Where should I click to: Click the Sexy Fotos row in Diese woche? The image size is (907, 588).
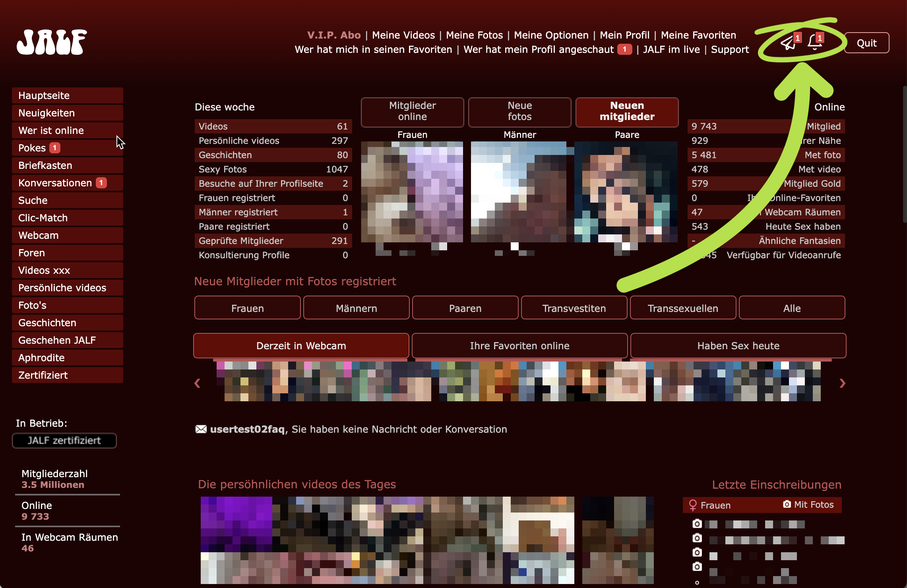(x=273, y=169)
